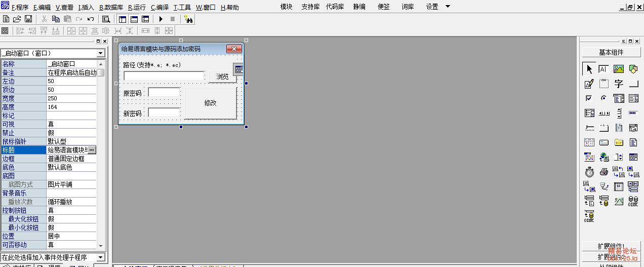Click the binoculars help-search icon
The width and height of the screenshot is (644, 267).
tap(188, 19)
